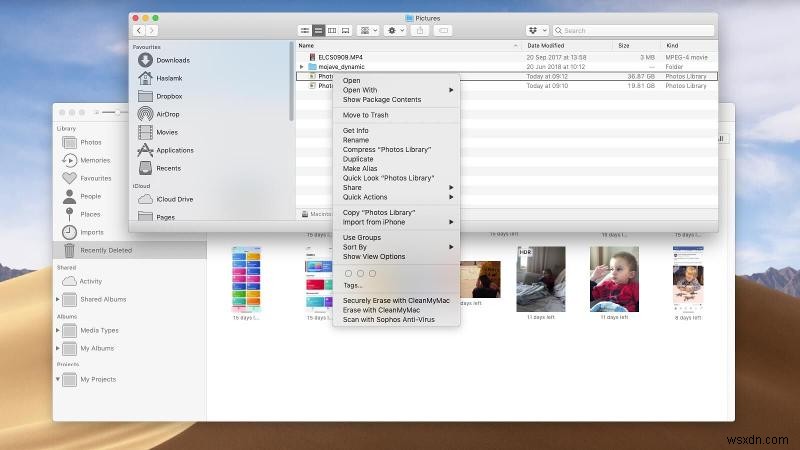Choose Open from context menu

point(396,80)
